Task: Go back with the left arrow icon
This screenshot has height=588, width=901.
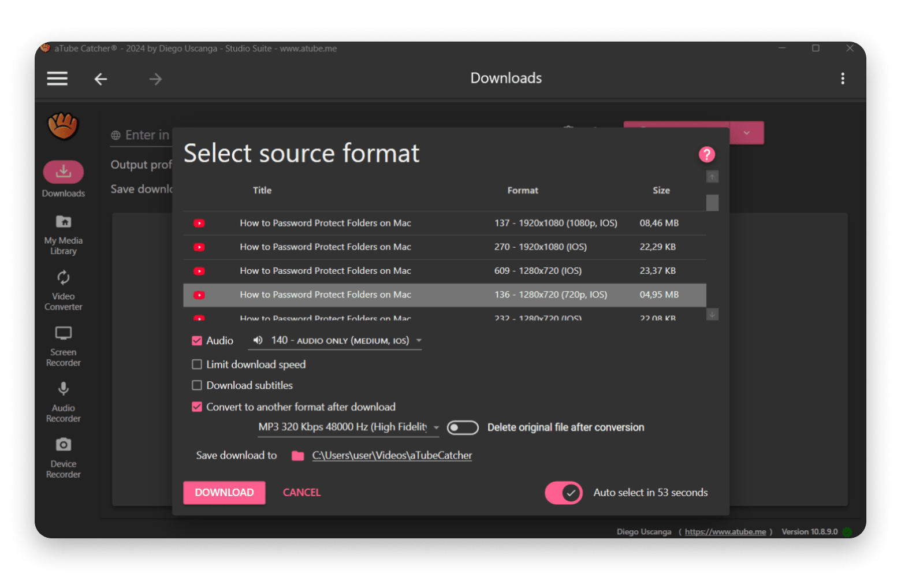Action: (100, 79)
